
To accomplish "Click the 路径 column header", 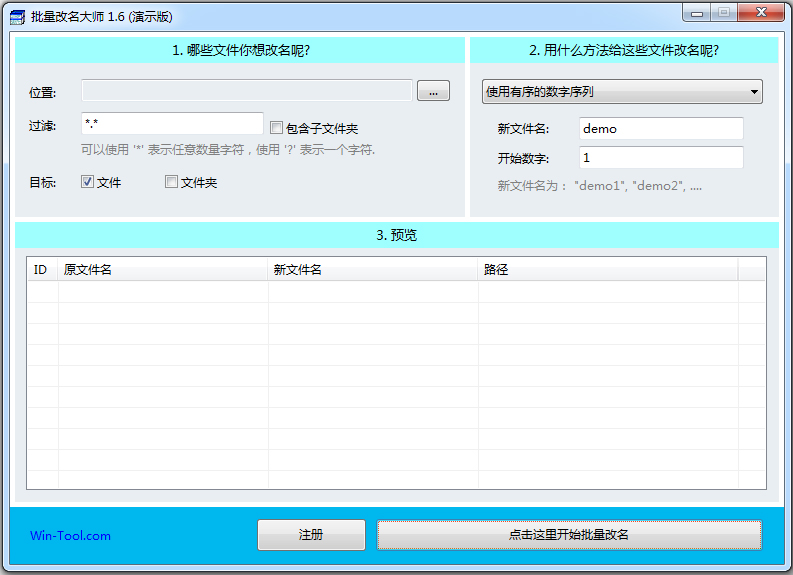I will tap(608, 270).
